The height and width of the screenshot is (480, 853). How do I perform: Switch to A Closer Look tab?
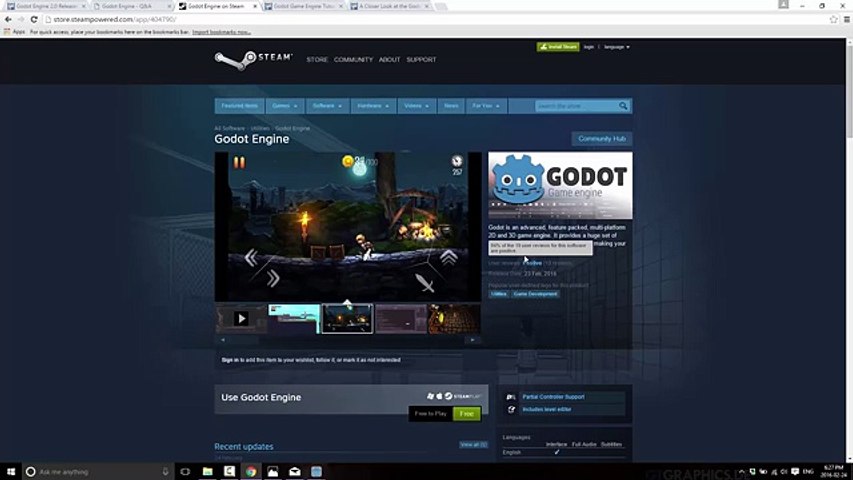389,6
